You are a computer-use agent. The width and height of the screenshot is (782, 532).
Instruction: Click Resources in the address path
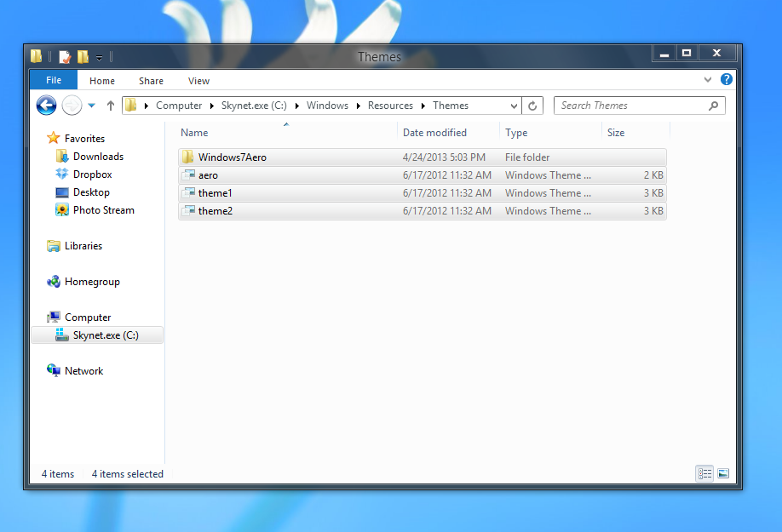pos(390,106)
